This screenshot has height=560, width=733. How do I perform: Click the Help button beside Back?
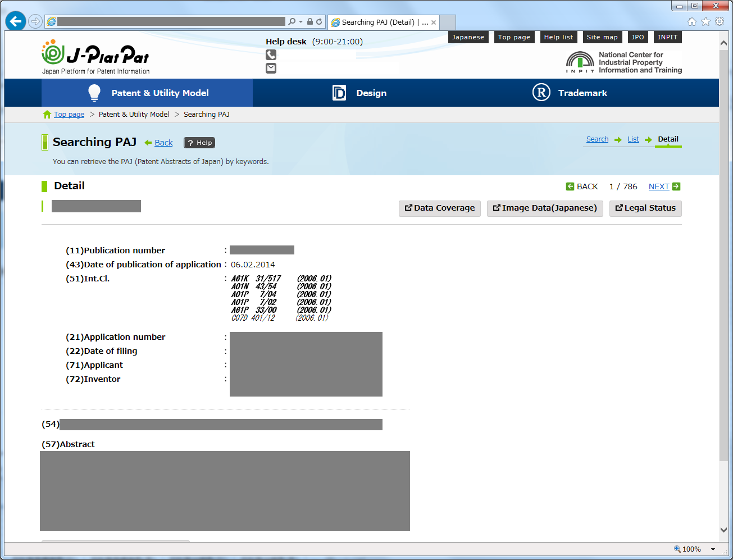(x=199, y=143)
